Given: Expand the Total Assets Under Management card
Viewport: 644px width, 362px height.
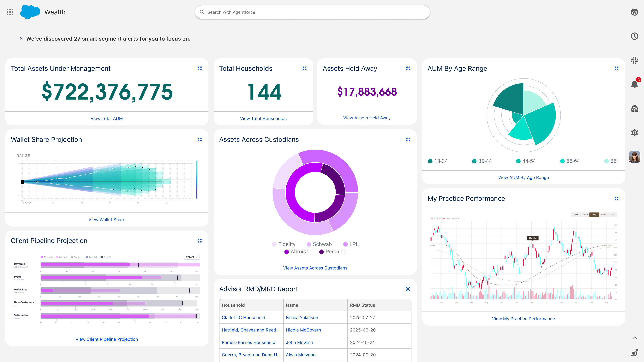Looking at the screenshot, I should pos(200,68).
